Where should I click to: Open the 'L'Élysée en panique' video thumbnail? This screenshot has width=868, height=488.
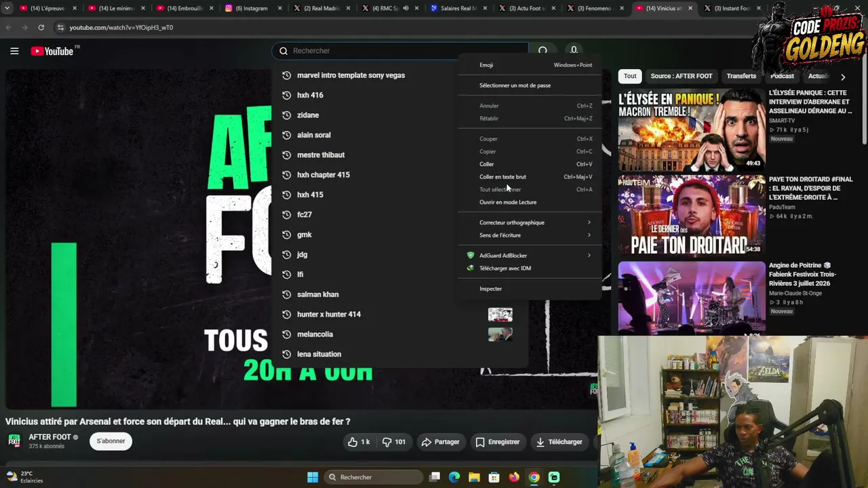click(x=691, y=129)
